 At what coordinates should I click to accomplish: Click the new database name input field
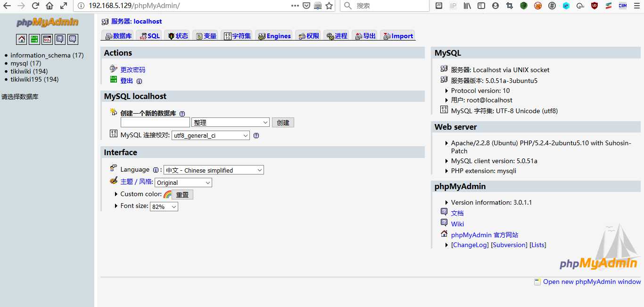[155, 122]
